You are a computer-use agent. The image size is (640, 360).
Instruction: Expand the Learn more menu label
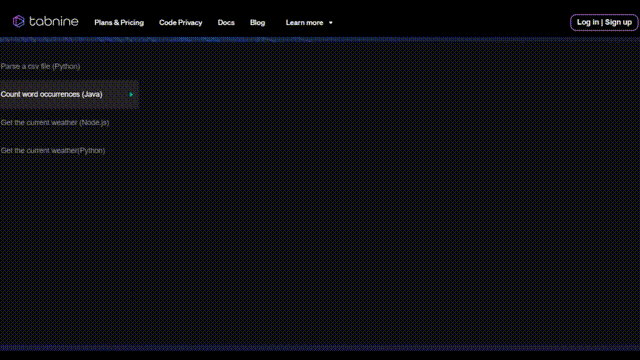304,23
